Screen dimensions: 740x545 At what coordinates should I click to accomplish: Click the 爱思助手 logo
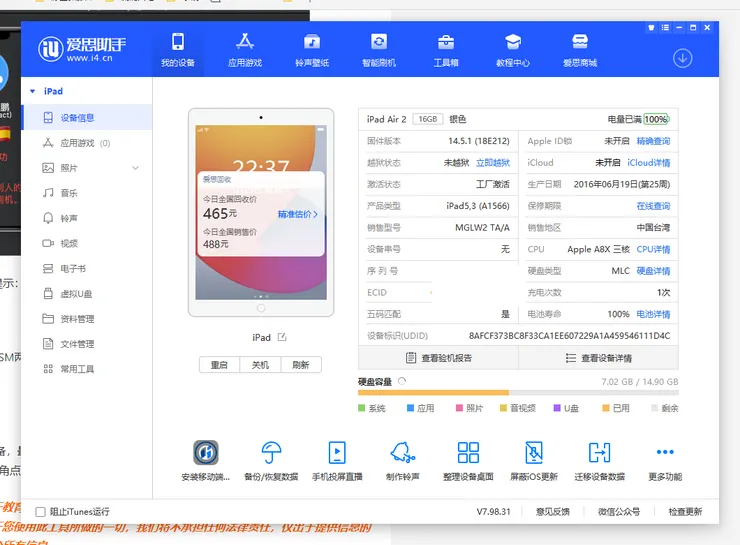point(82,49)
